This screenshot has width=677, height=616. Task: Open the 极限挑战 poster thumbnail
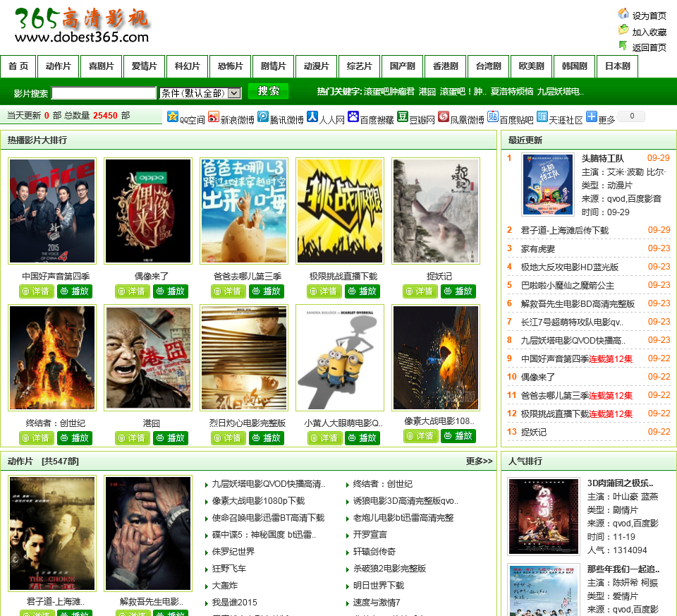tap(340, 211)
